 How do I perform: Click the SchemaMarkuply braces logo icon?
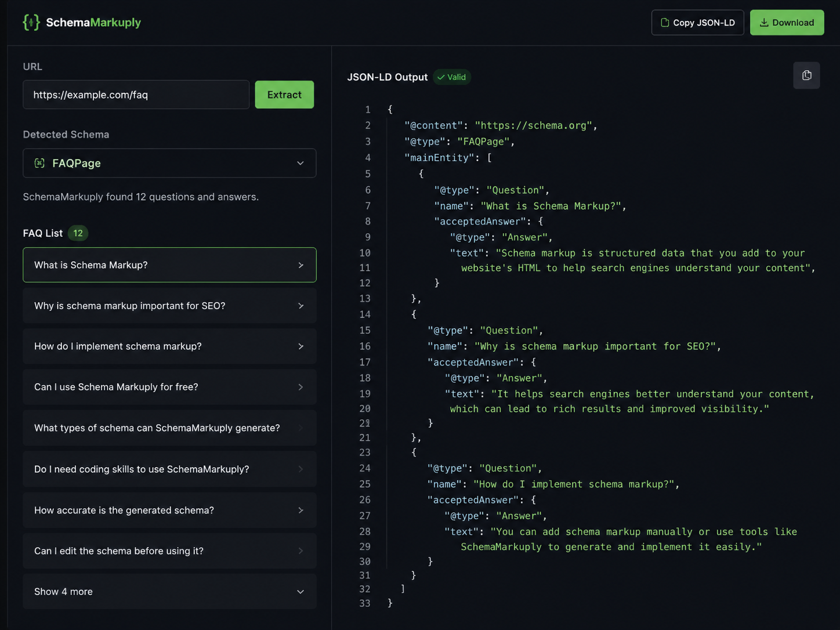click(x=31, y=23)
